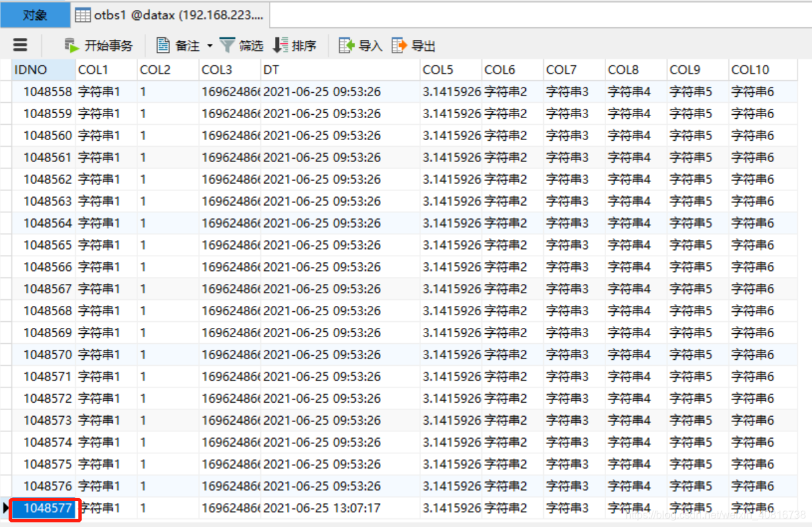Click the COL7 column header

(x=574, y=70)
